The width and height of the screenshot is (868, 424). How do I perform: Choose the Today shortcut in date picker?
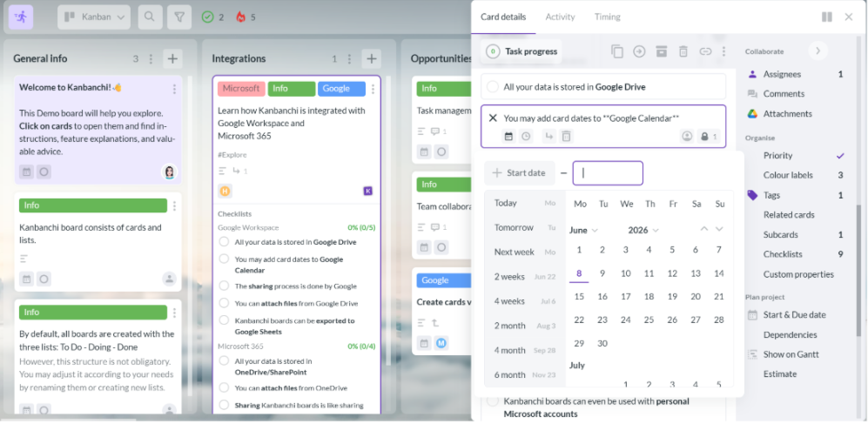coord(525,203)
